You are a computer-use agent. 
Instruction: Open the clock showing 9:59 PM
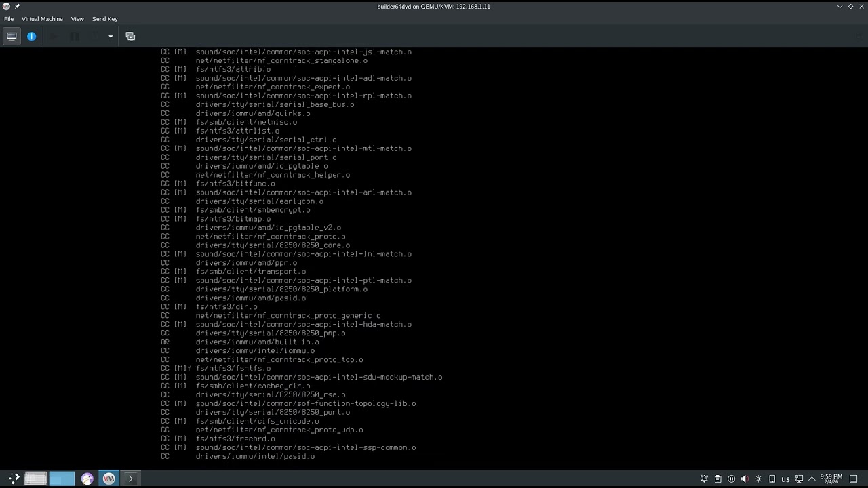tap(831, 479)
